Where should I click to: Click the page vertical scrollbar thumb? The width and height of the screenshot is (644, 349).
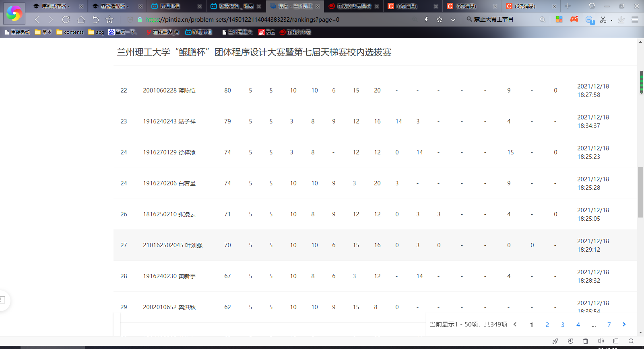640,193
